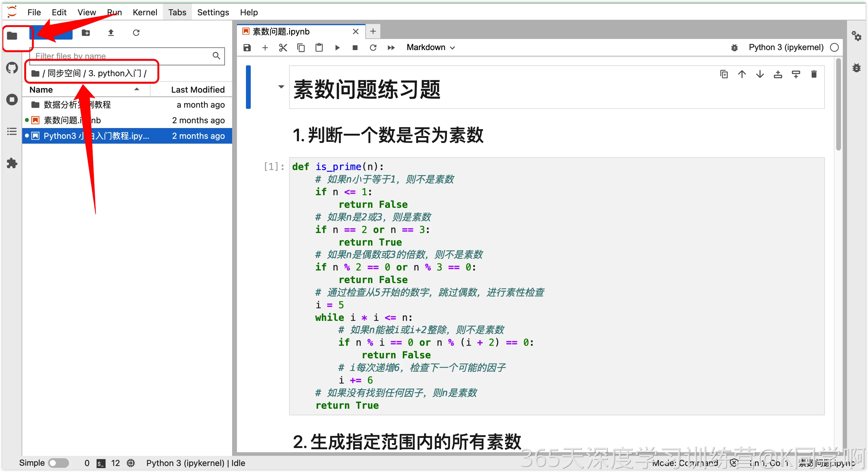Click the Python 3 (ipykernel) | Idle status

click(x=196, y=463)
